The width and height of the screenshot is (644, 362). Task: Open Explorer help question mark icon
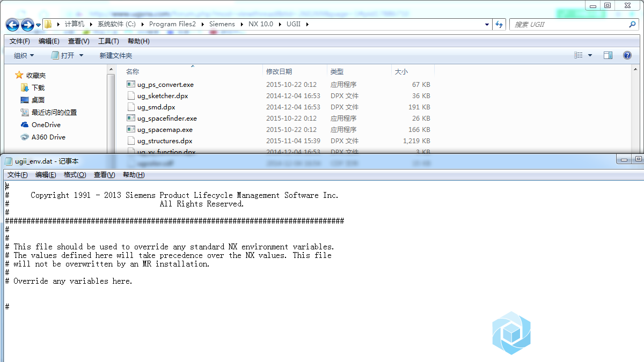tap(627, 55)
